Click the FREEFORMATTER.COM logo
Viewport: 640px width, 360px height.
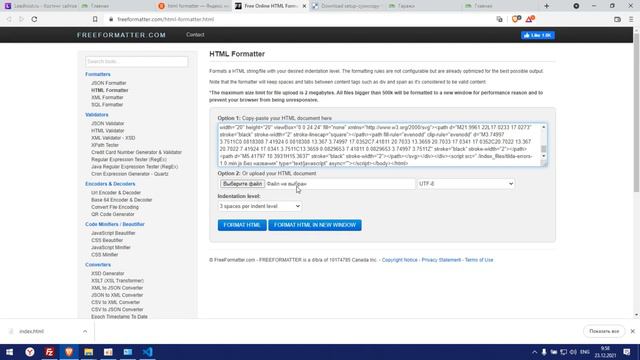point(121,35)
